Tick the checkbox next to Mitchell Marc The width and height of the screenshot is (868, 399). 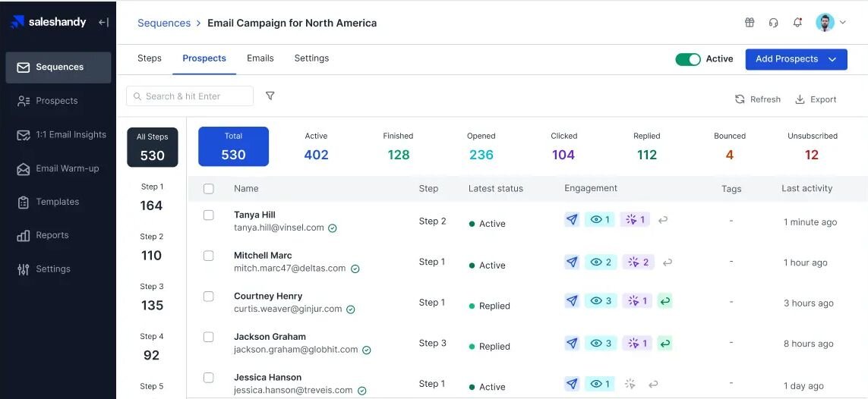(209, 256)
